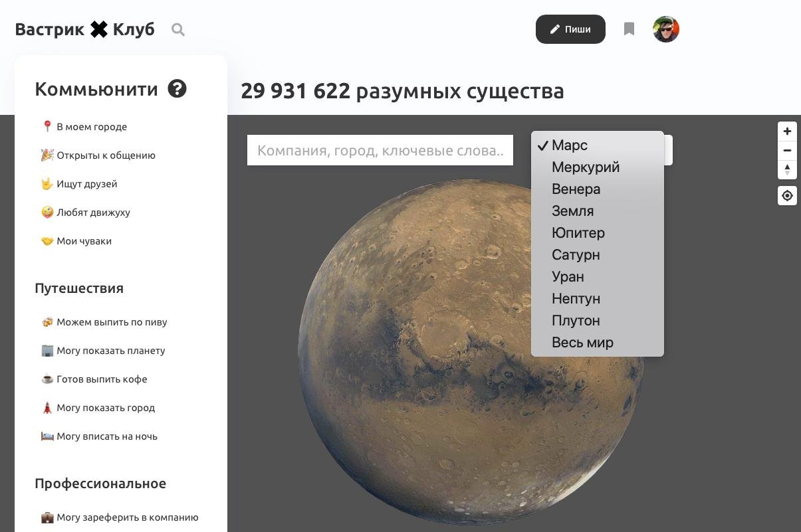Open the user profile avatar
The height and width of the screenshot is (532, 801).
point(665,29)
